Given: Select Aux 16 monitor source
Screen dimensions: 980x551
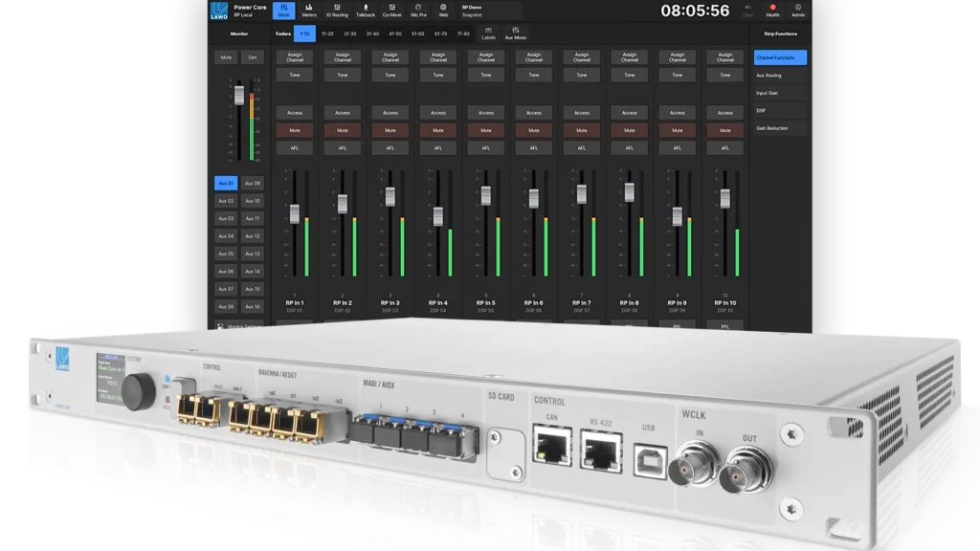Looking at the screenshot, I should coord(253,307).
